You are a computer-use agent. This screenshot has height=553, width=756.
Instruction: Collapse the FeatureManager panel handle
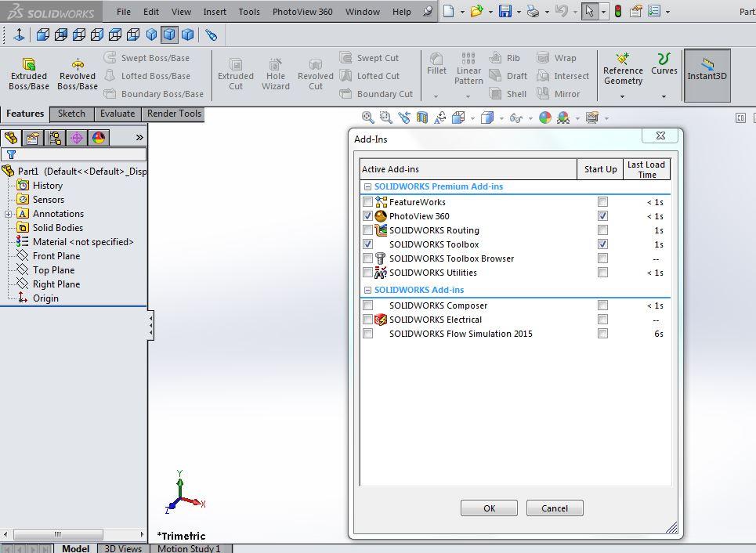click(x=151, y=325)
